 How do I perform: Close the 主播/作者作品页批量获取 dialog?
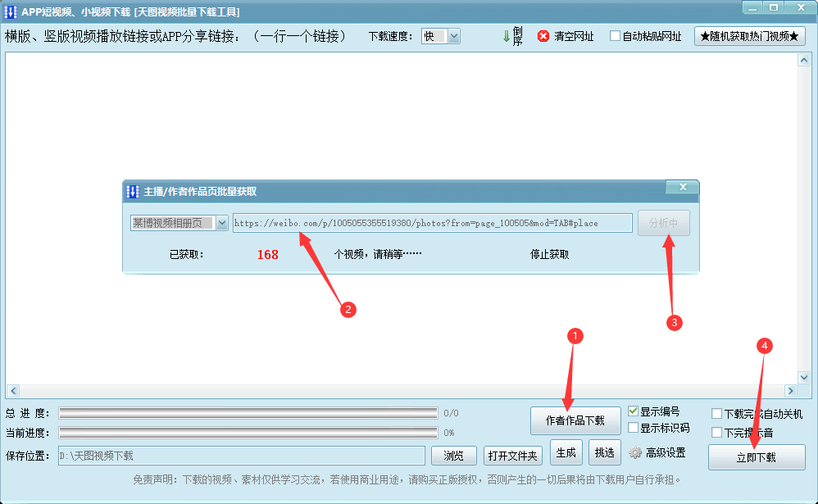point(683,187)
